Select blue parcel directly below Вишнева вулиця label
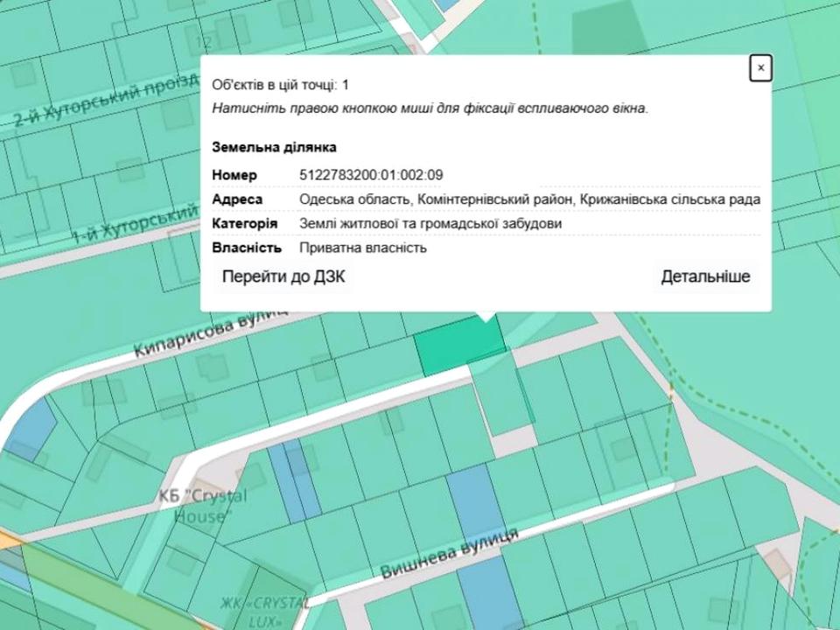The height and width of the screenshot is (630, 840). click(x=484, y=593)
